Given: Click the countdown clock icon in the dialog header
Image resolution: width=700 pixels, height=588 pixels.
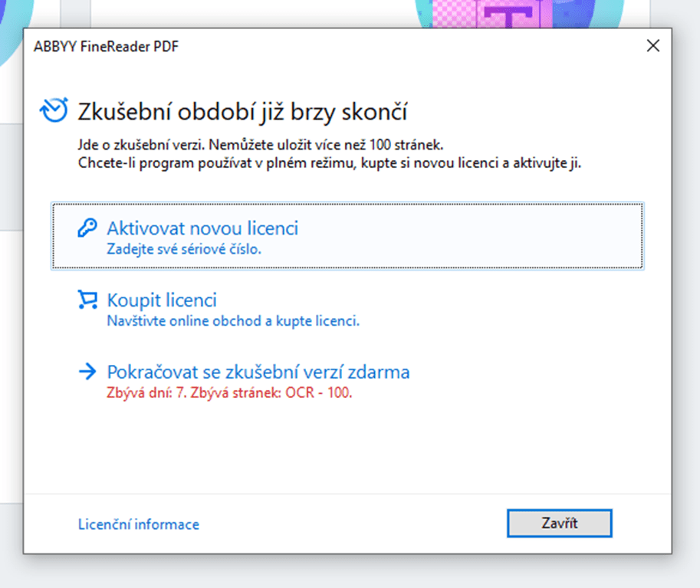Looking at the screenshot, I should click(x=54, y=109).
